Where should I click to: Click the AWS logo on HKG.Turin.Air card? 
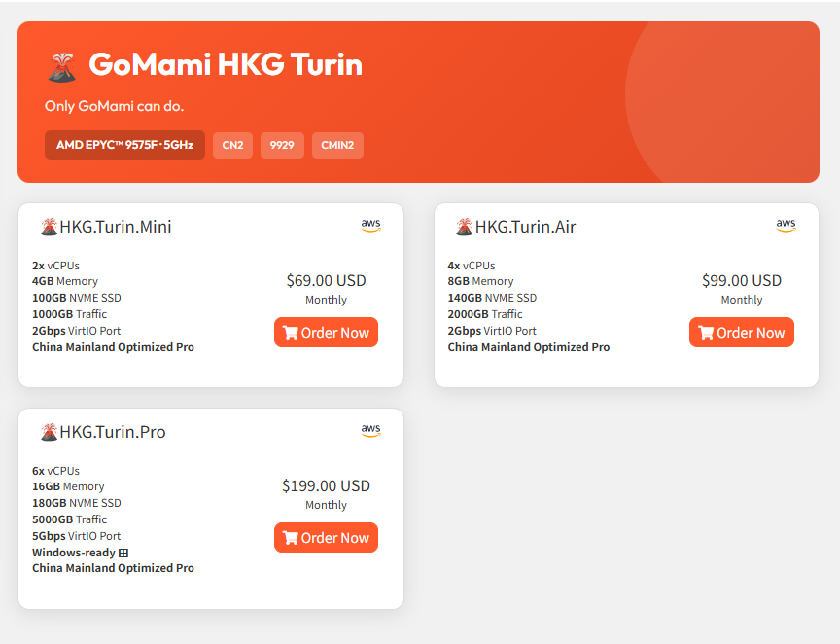pos(786,226)
